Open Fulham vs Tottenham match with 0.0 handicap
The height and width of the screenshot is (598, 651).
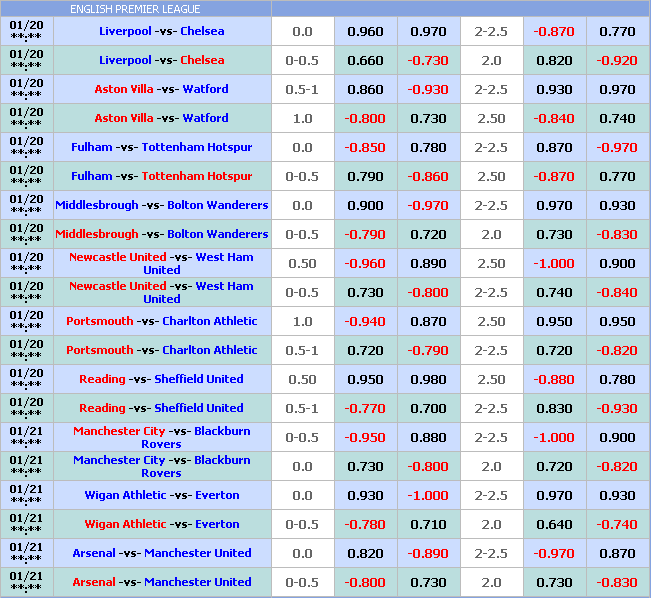161,147
